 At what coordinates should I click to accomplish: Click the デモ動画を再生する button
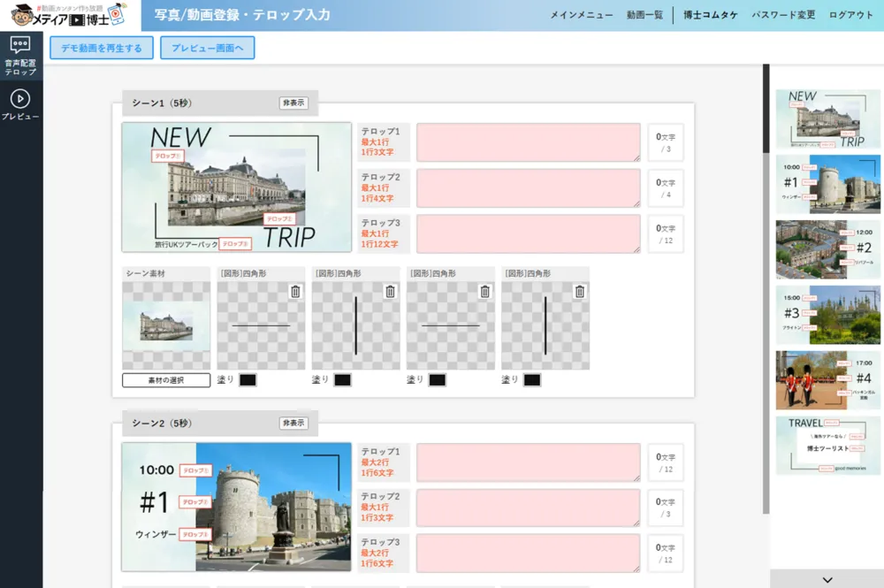[x=102, y=48]
